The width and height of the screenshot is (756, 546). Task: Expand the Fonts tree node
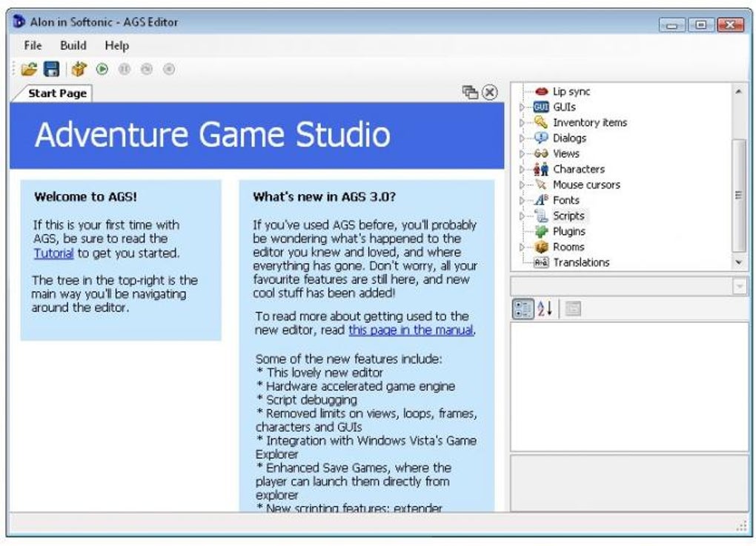(x=522, y=201)
